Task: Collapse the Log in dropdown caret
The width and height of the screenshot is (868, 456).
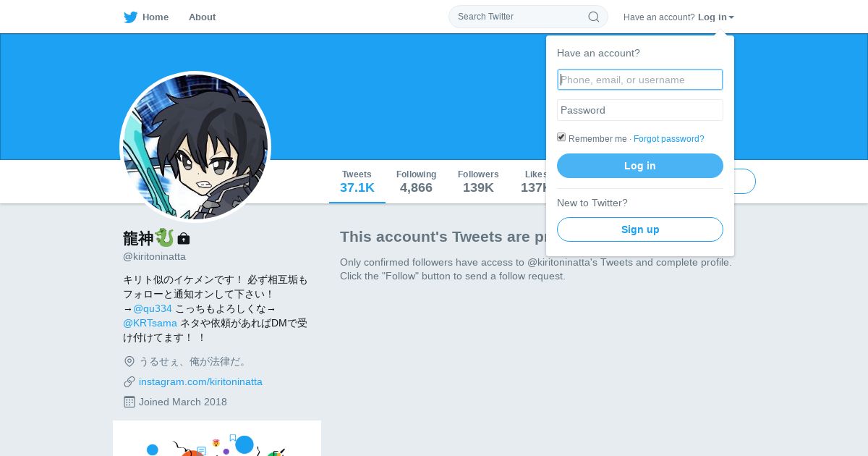Action: point(731,17)
